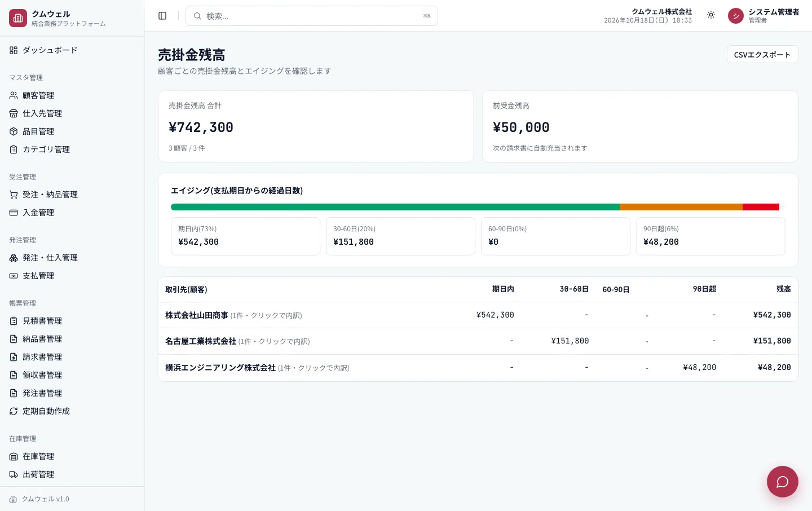Click the 在庫管理 warehouse icon
The height and width of the screenshot is (511, 812).
tap(14, 456)
